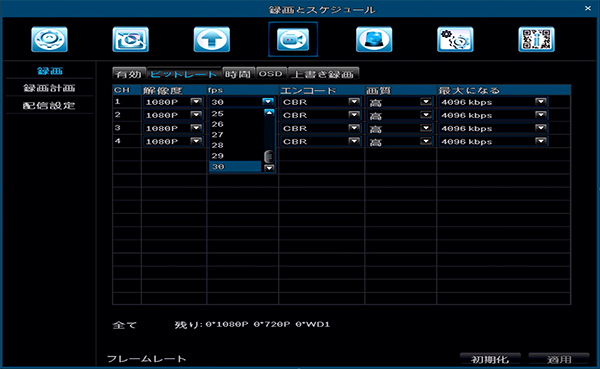The width and height of the screenshot is (600, 369).
Task: Click the fps list scrollbar thumb
Action: coord(269,156)
